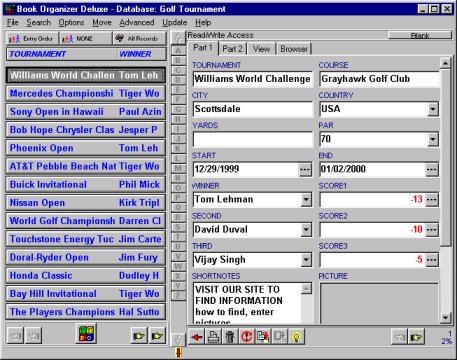Click the printer icon

[x=213, y=337]
